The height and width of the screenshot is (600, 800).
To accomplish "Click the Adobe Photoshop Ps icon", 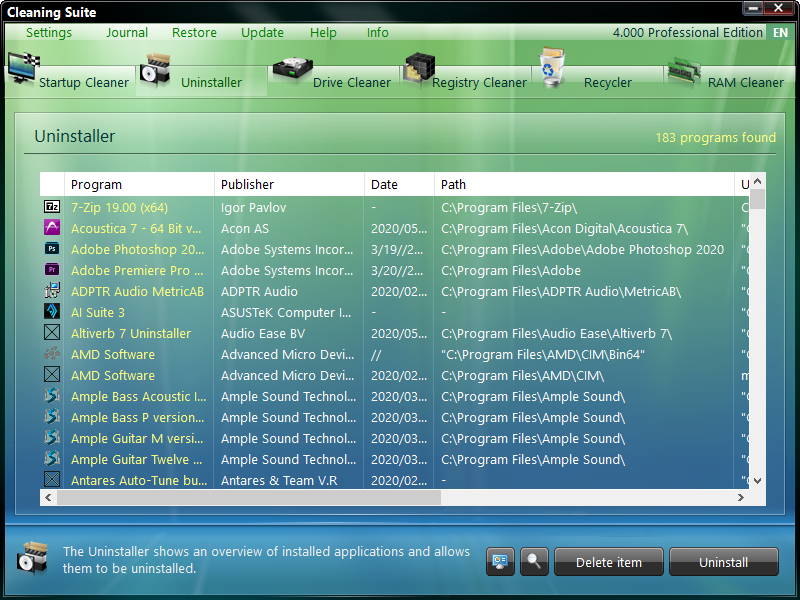I will pos(52,248).
